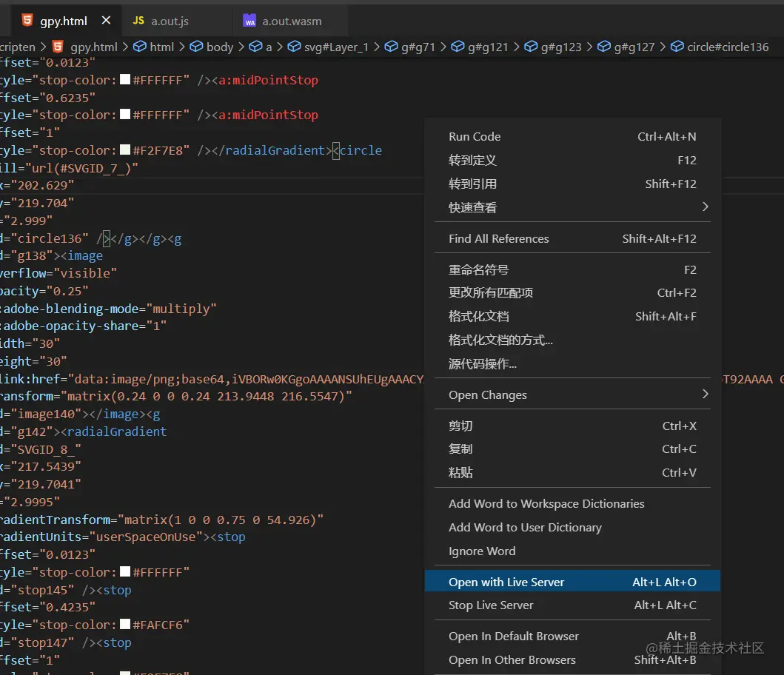Click the #F2F7E8 stop-color swatch

125,150
